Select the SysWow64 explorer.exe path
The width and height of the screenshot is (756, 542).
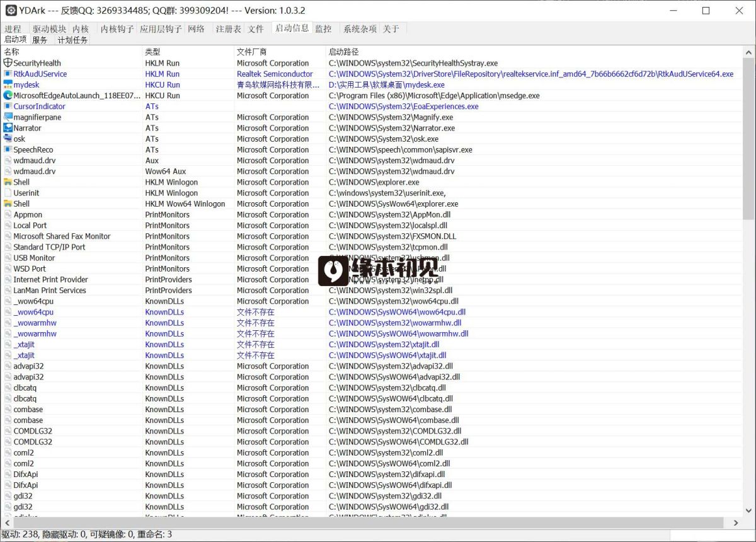(394, 204)
